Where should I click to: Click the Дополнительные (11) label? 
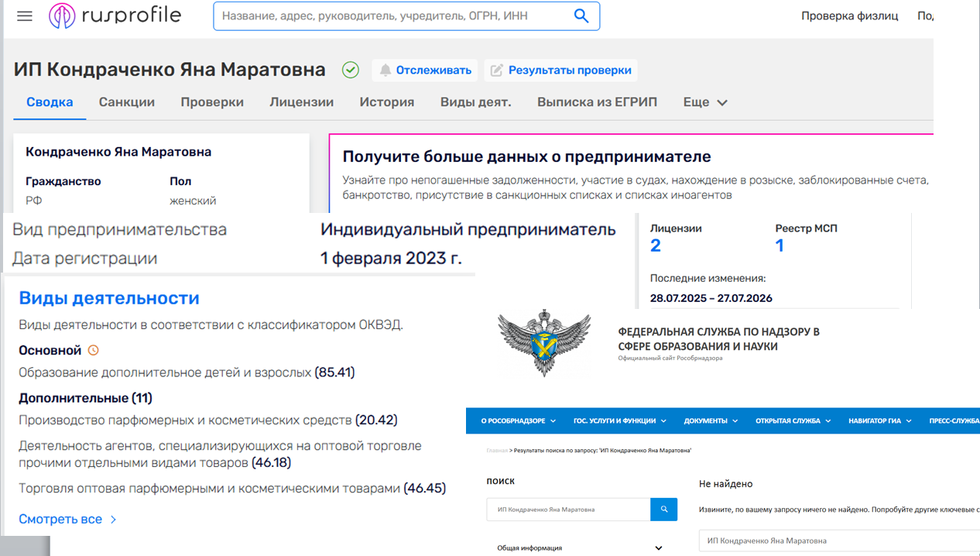85,398
